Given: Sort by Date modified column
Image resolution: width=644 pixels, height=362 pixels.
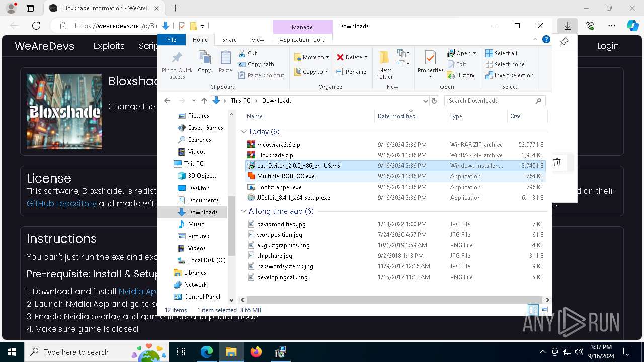Looking at the screenshot, I should (410, 116).
